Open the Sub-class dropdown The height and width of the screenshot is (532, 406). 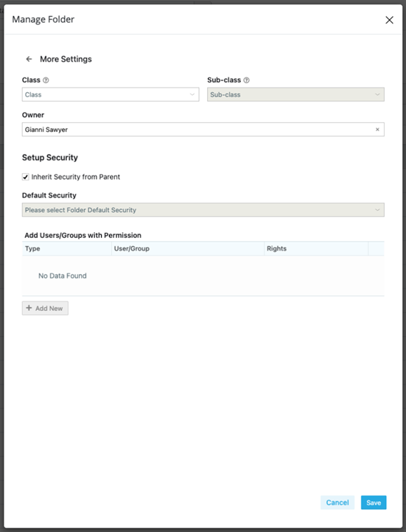click(295, 94)
